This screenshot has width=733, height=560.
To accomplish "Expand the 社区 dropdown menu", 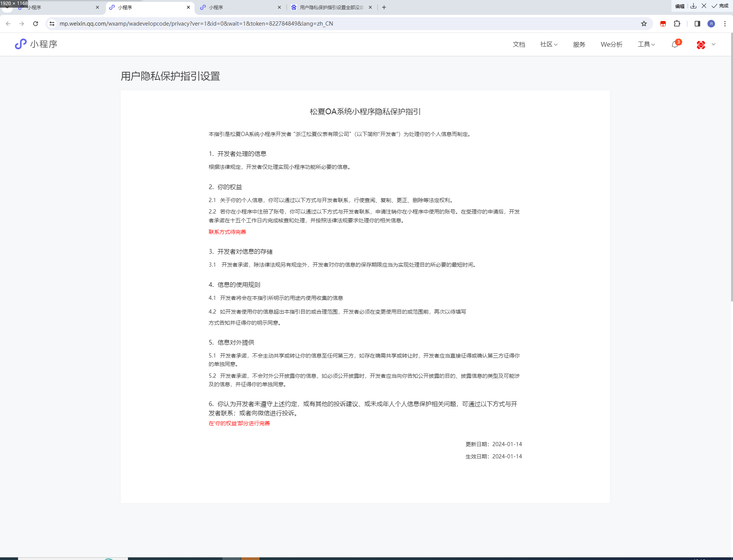I will click(x=549, y=44).
